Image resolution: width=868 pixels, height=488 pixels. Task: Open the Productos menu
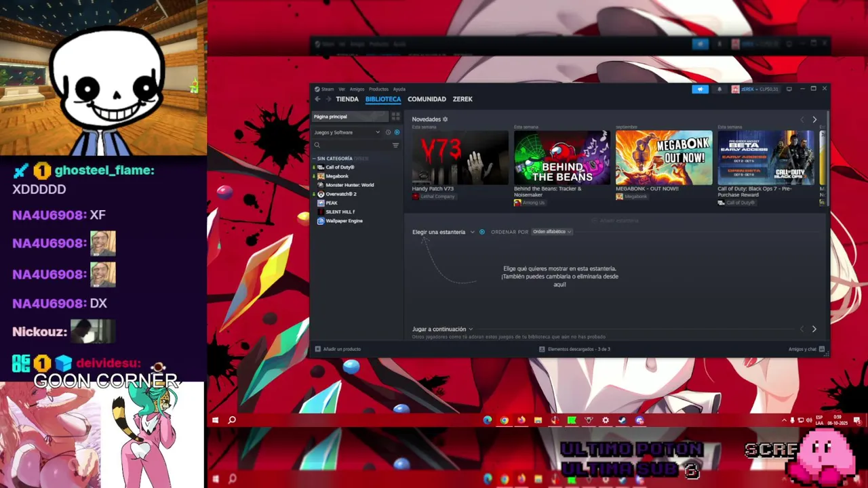coord(378,89)
